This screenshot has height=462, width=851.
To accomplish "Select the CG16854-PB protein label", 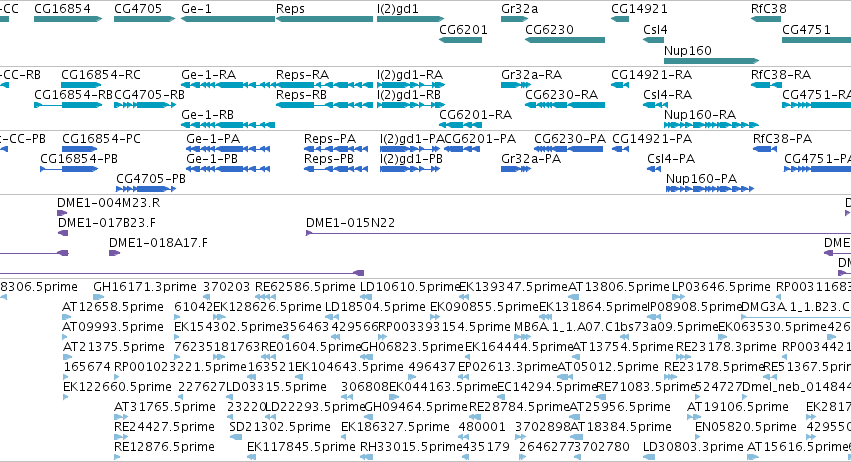I will pos(79,159).
